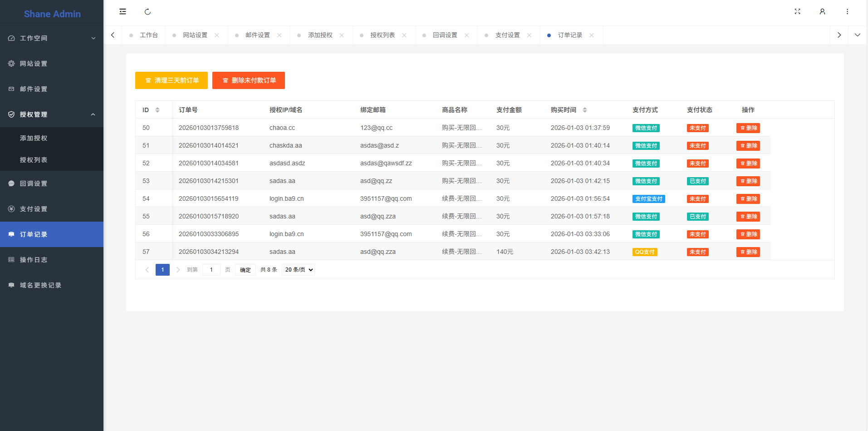Expand the 工作空间 sidebar menu

(x=52, y=38)
